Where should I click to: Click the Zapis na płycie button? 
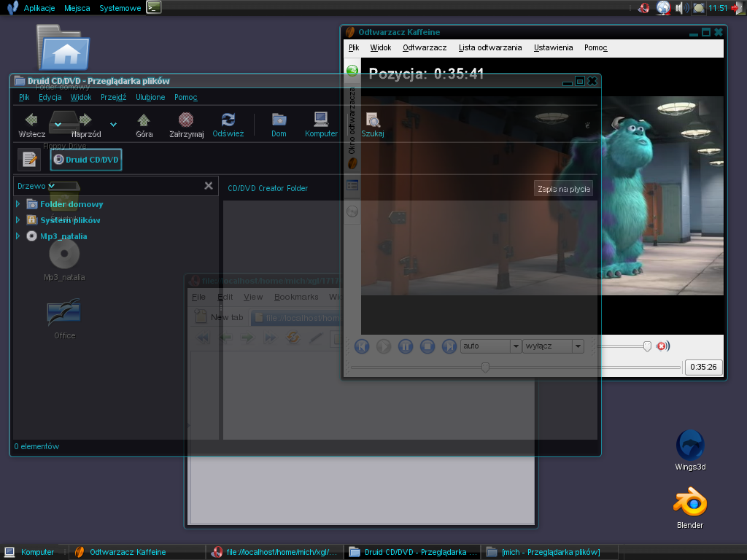pos(564,189)
